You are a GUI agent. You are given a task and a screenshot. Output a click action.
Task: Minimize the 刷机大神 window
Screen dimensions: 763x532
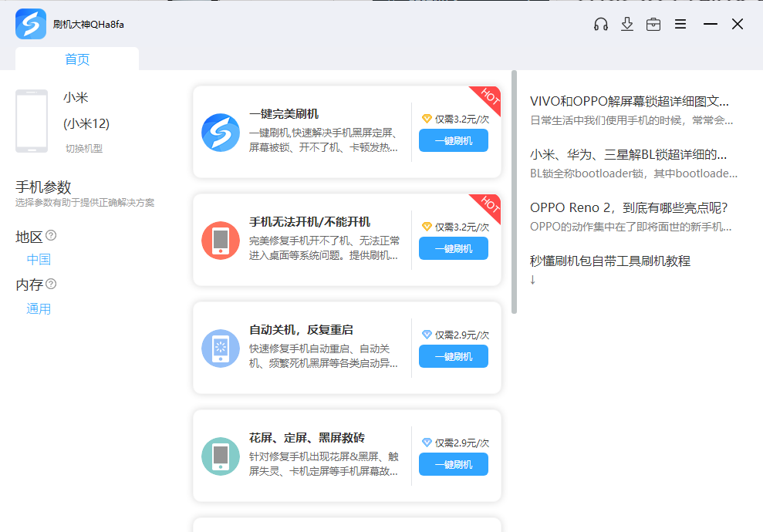click(711, 24)
